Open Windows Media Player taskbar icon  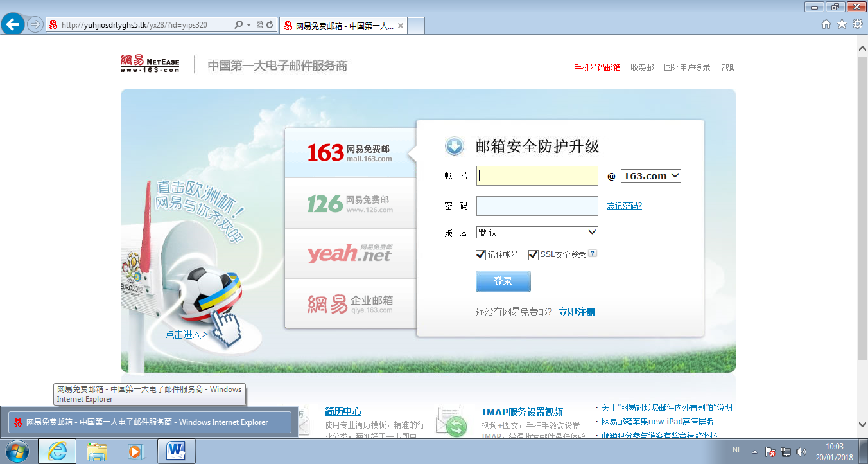(136, 451)
